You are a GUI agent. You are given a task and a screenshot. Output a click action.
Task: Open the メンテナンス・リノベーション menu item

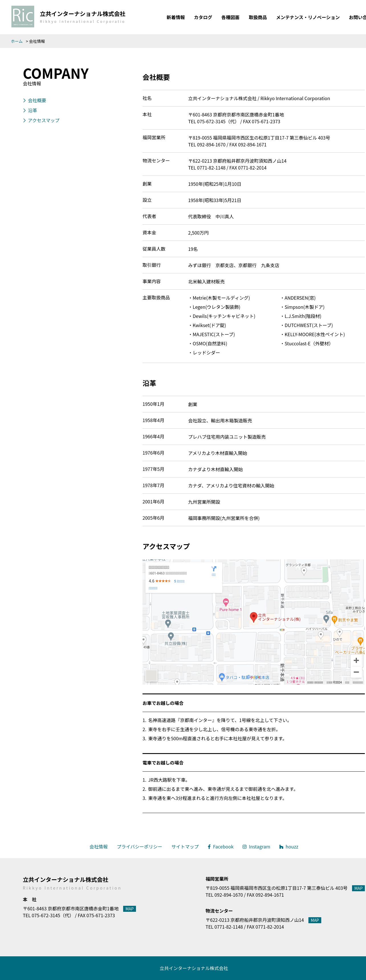[308, 17]
